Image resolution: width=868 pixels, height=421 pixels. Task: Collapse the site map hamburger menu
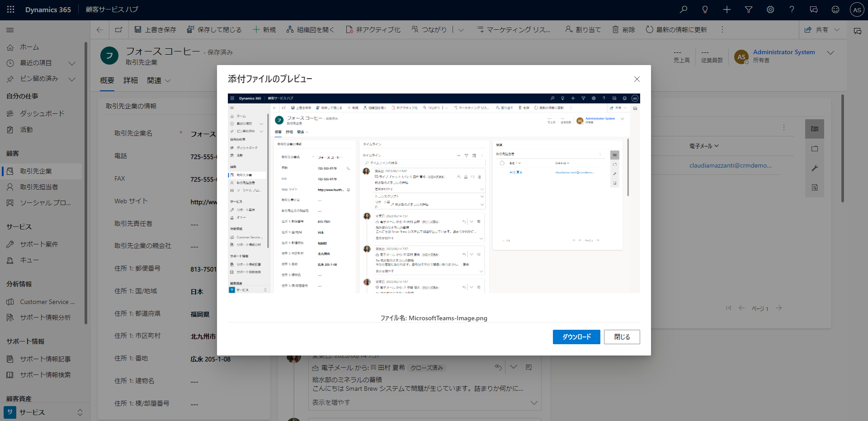[10, 30]
